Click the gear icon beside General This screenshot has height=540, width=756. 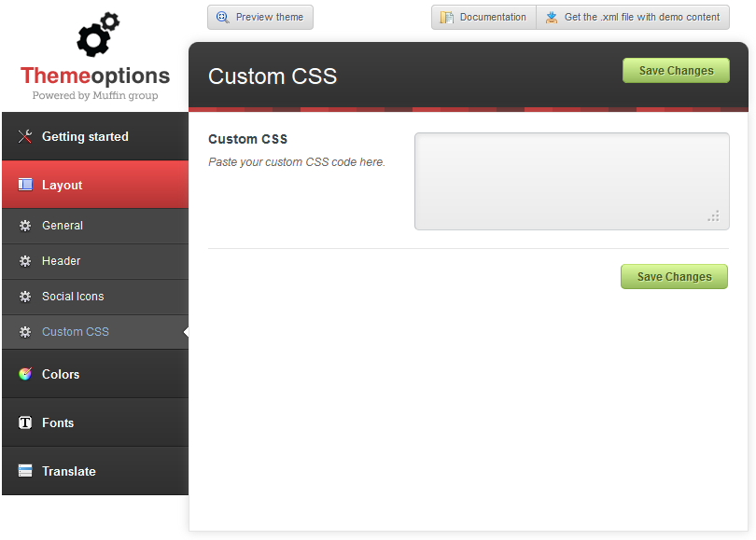(25, 226)
